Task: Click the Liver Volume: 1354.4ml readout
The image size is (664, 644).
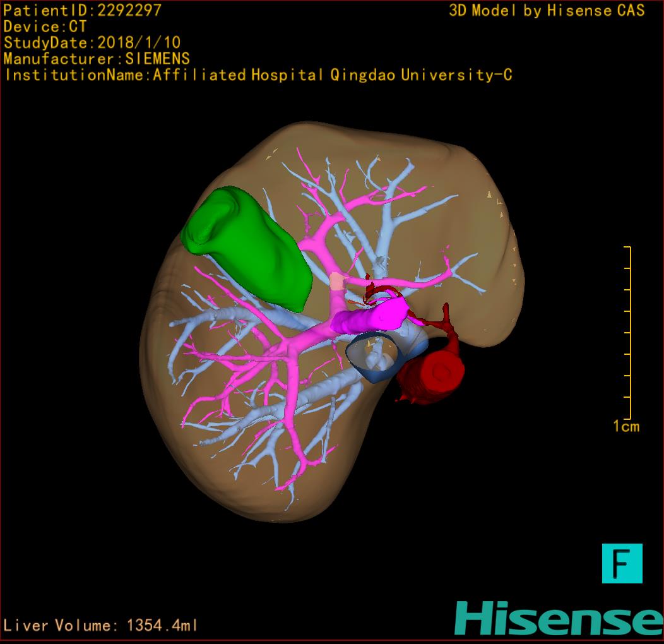Action: point(101,626)
